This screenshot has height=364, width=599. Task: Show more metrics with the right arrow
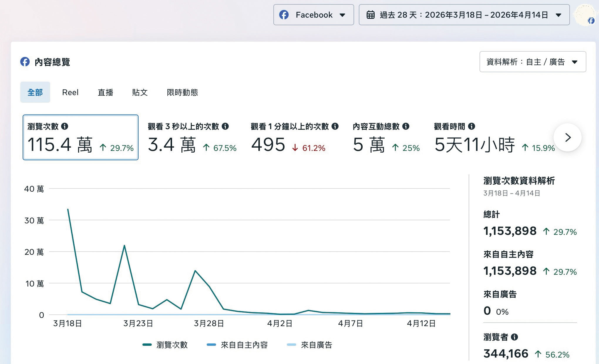(x=567, y=137)
